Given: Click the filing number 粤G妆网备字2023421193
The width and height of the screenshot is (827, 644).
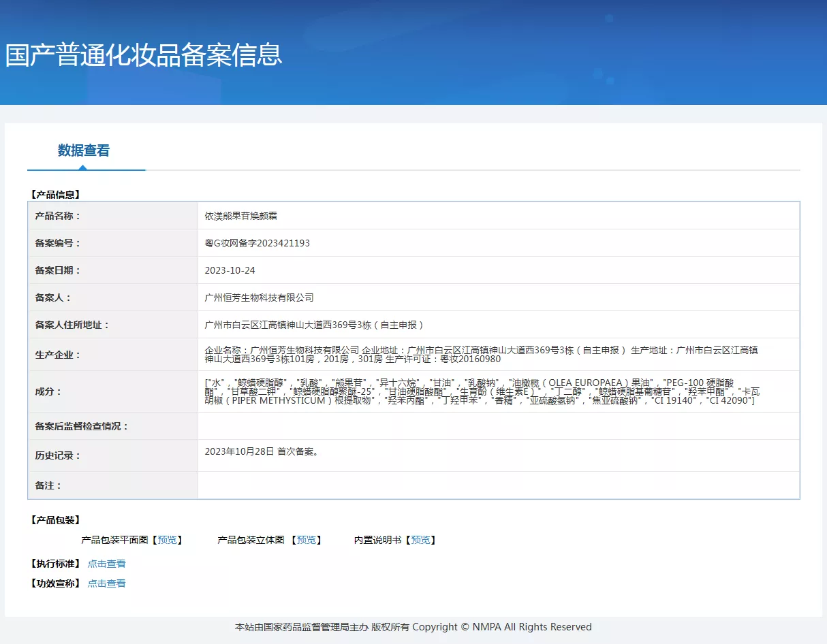Looking at the screenshot, I should click(x=257, y=243).
